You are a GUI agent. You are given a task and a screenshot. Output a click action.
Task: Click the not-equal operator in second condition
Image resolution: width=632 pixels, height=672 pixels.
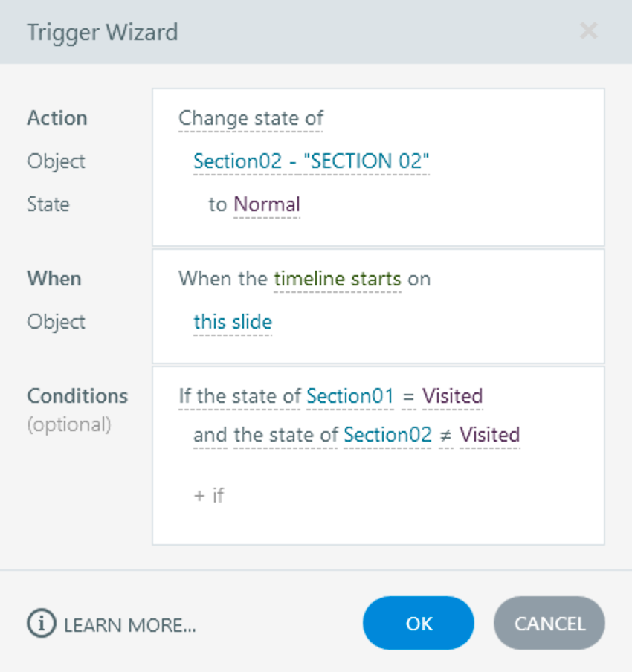[445, 435]
